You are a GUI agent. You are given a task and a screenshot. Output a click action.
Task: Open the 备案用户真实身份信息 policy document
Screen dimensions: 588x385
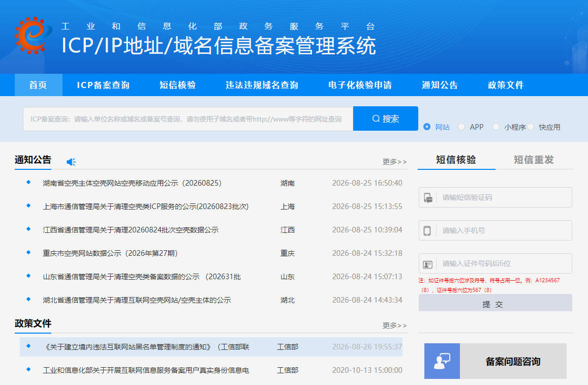coord(146,370)
